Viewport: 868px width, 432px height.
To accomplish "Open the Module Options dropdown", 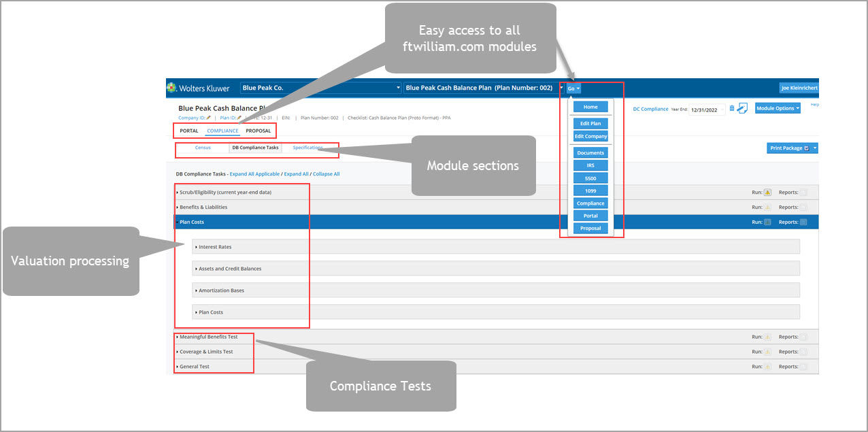I will tap(778, 108).
